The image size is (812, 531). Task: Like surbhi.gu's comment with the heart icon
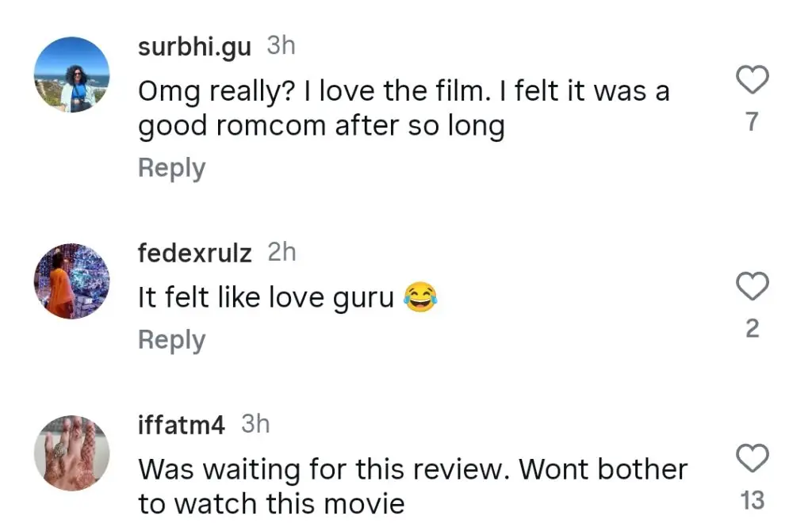pyautogui.click(x=753, y=80)
